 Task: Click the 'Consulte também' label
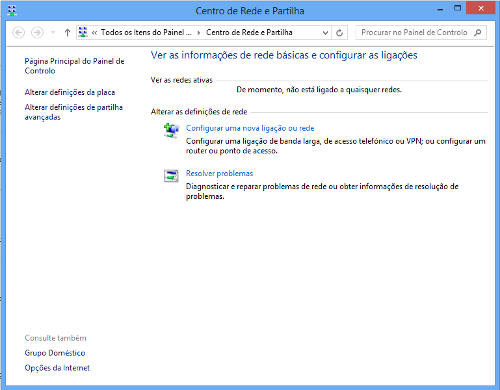click(x=55, y=338)
